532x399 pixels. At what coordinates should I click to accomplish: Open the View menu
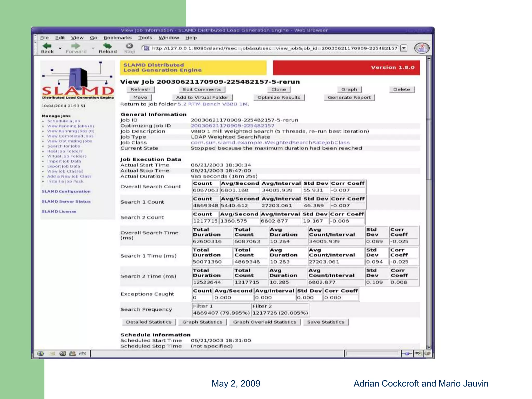tap(77, 38)
